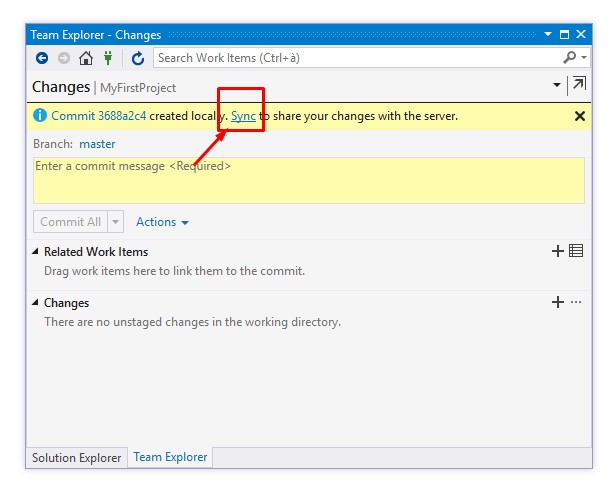Open the work item query list icon
Viewport: 611px width, 483px height.
(x=576, y=251)
